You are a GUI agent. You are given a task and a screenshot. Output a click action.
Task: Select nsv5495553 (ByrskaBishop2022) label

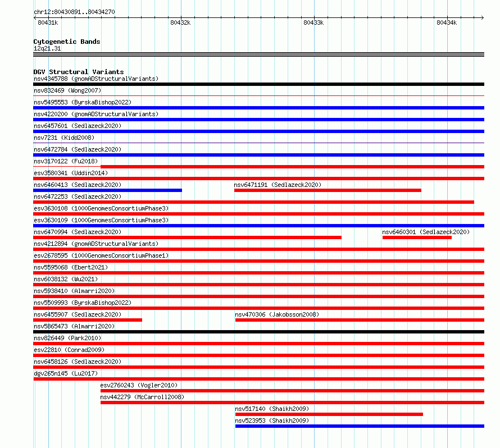pyautogui.click(x=83, y=102)
